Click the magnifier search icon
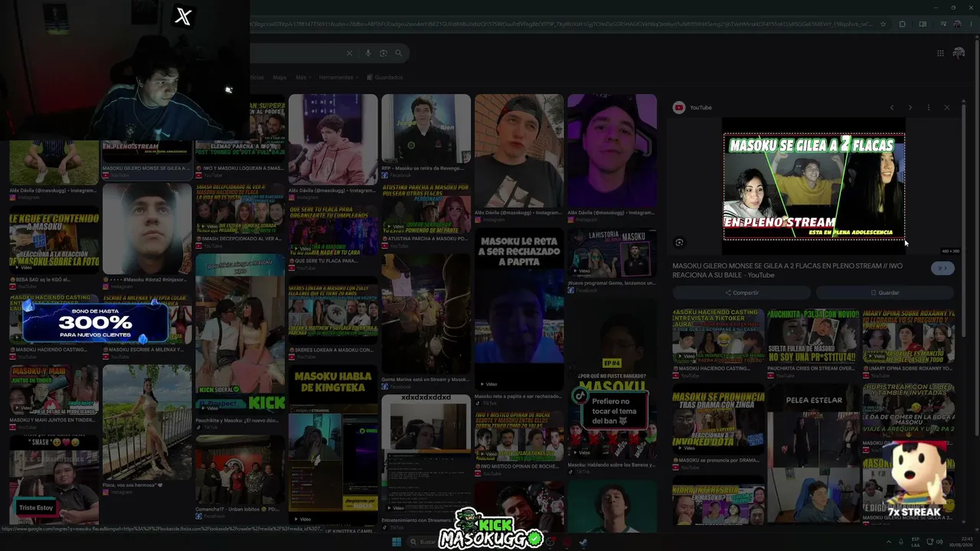 click(399, 54)
